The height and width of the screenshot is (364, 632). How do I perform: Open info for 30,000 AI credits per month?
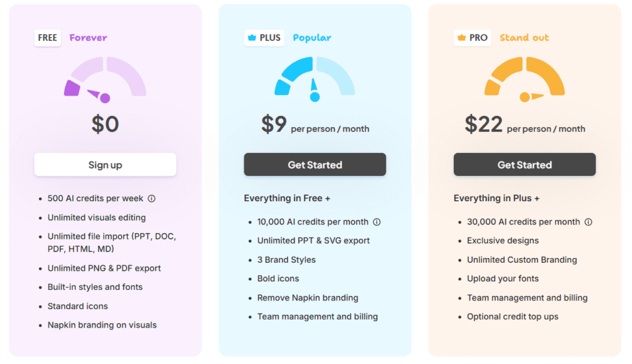click(586, 221)
